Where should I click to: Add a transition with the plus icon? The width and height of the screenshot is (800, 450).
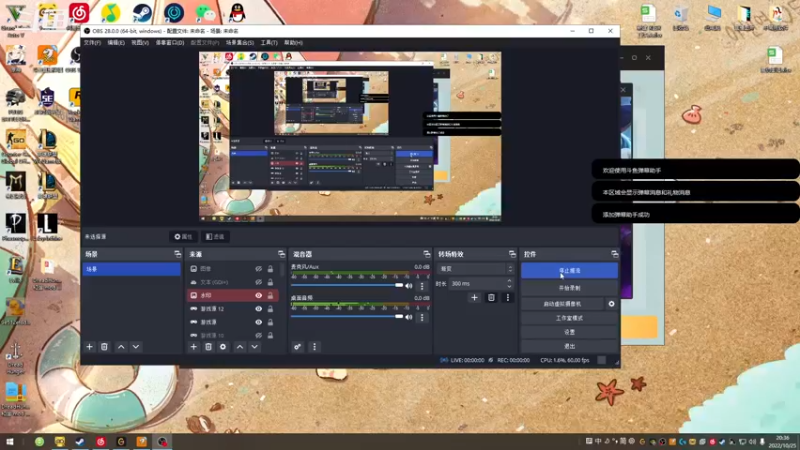474,297
